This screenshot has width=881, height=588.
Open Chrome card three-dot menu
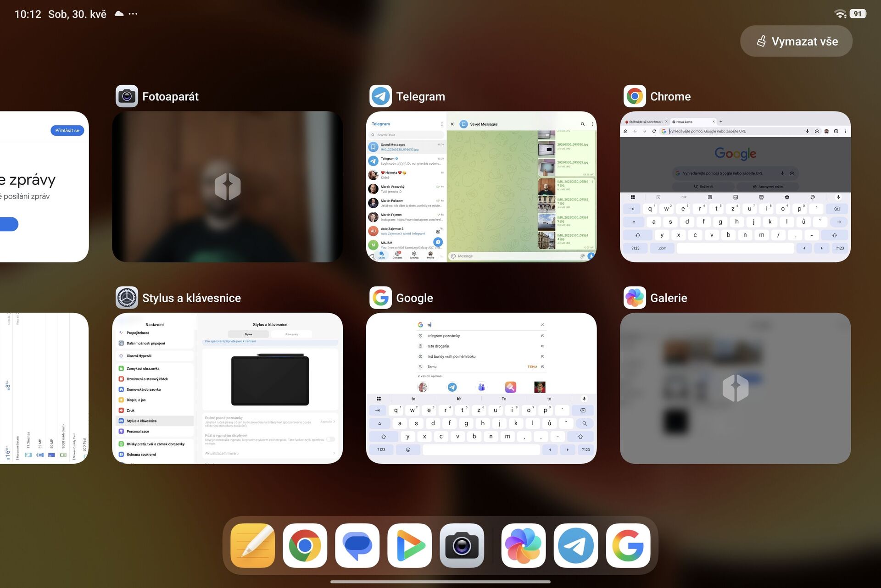[846, 131]
